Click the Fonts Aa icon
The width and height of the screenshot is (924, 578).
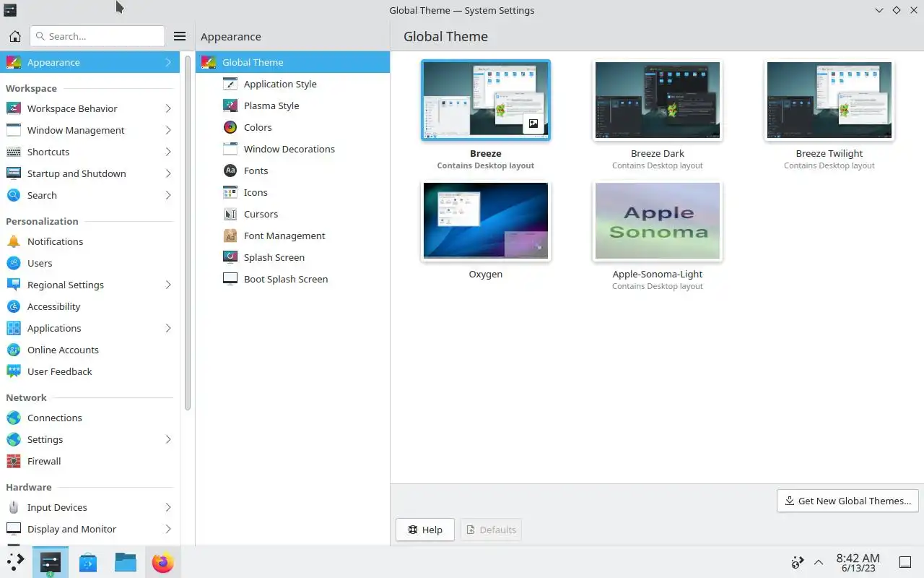[x=230, y=171]
